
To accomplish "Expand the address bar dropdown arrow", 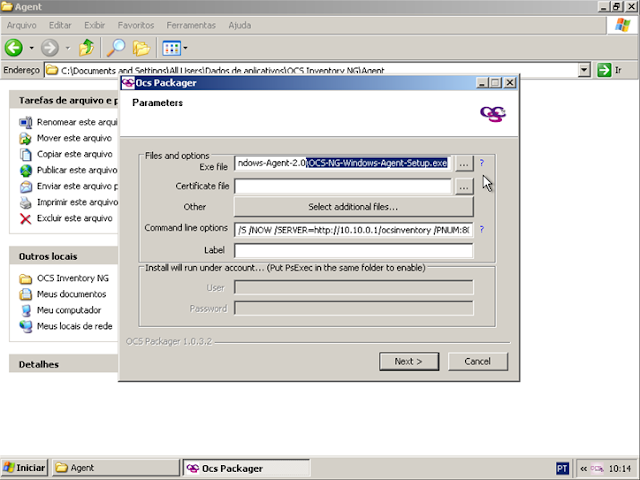I will [584, 70].
